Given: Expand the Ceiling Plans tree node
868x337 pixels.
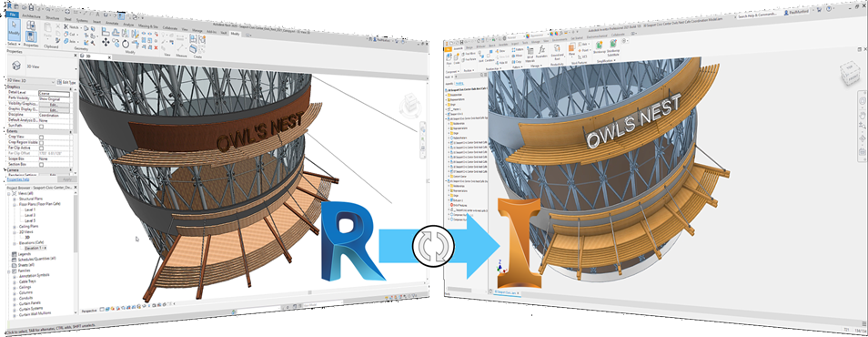Looking at the screenshot, I should click(x=15, y=227).
